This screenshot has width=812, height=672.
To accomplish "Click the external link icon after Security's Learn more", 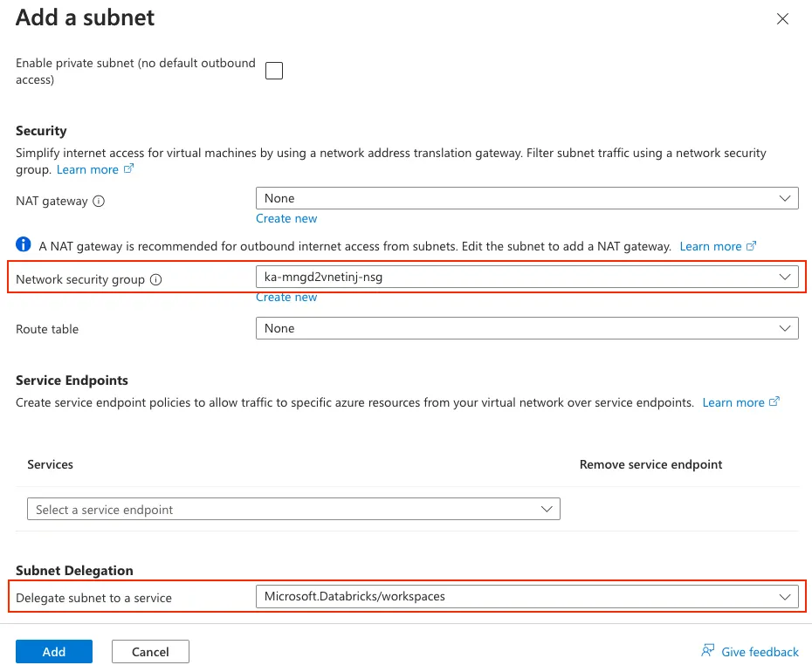I will (x=127, y=169).
